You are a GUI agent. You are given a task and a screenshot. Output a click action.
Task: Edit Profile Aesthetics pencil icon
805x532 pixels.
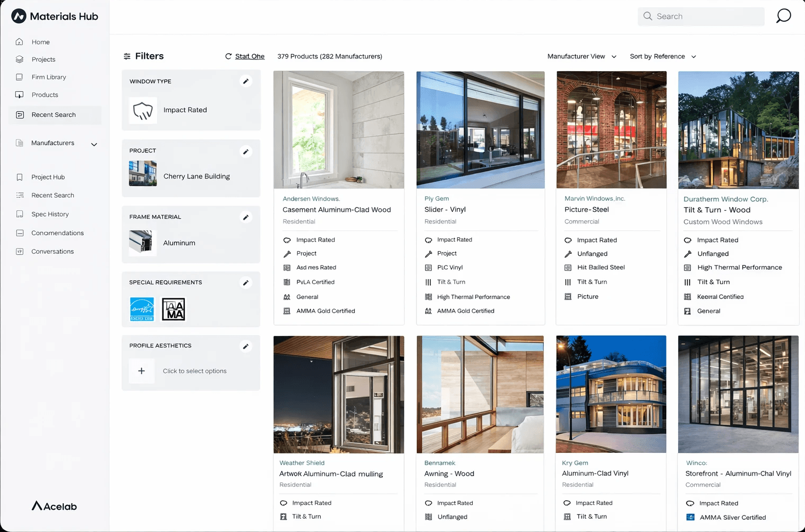click(x=246, y=347)
